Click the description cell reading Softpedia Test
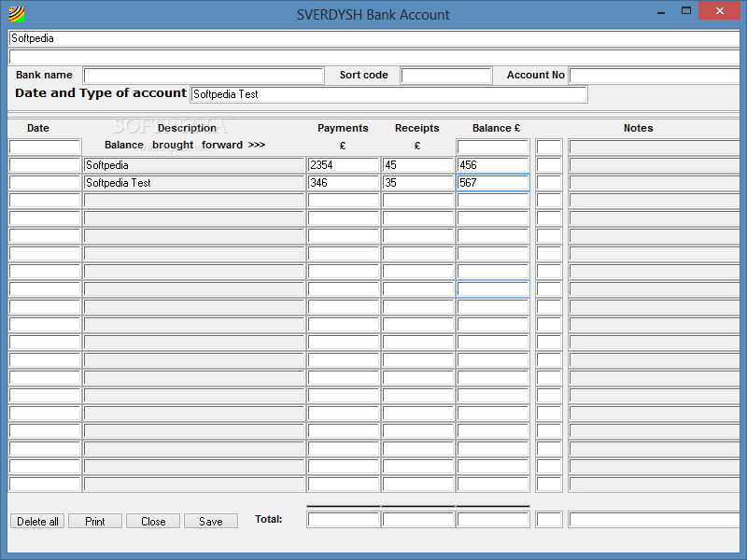This screenshot has width=747, height=560. pos(194,183)
